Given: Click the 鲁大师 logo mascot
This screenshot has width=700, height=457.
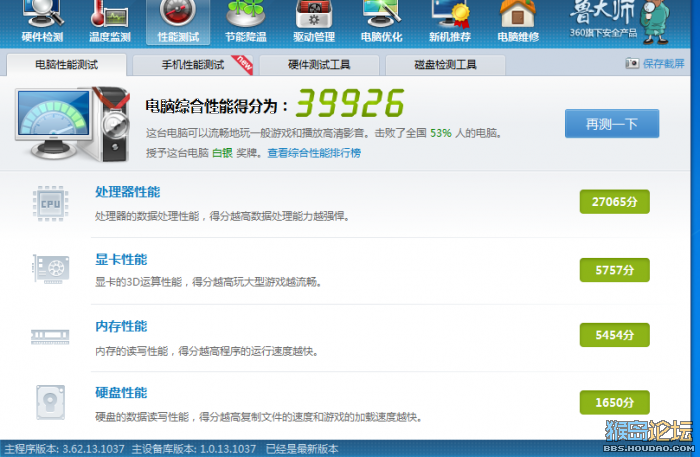Looking at the screenshot, I should pos(654,21).
